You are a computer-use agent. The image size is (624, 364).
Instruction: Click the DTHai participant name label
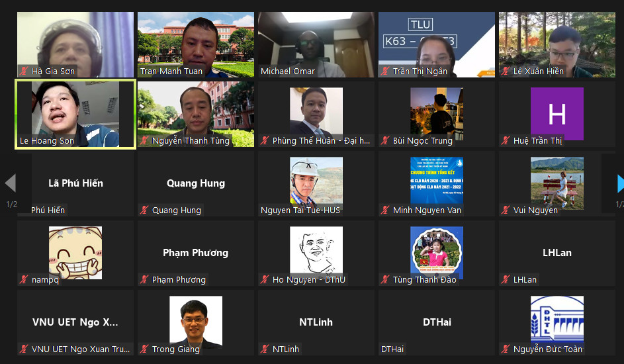[x=392, y=349]
